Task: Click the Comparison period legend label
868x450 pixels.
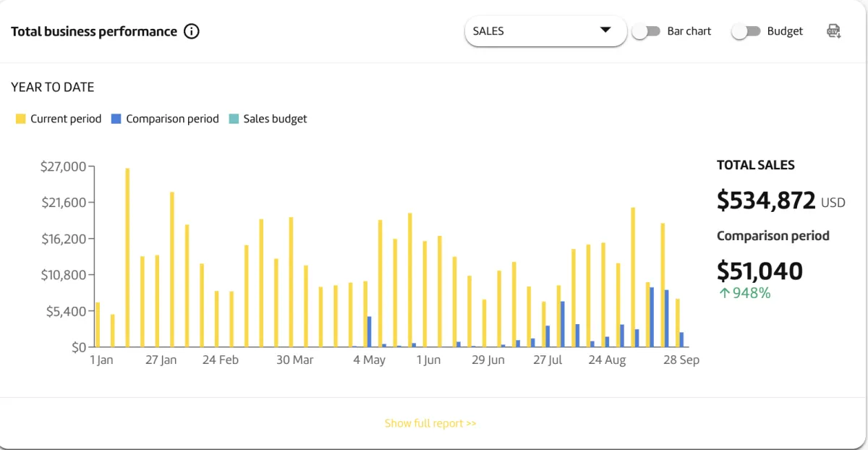Action: click(172, 119)
